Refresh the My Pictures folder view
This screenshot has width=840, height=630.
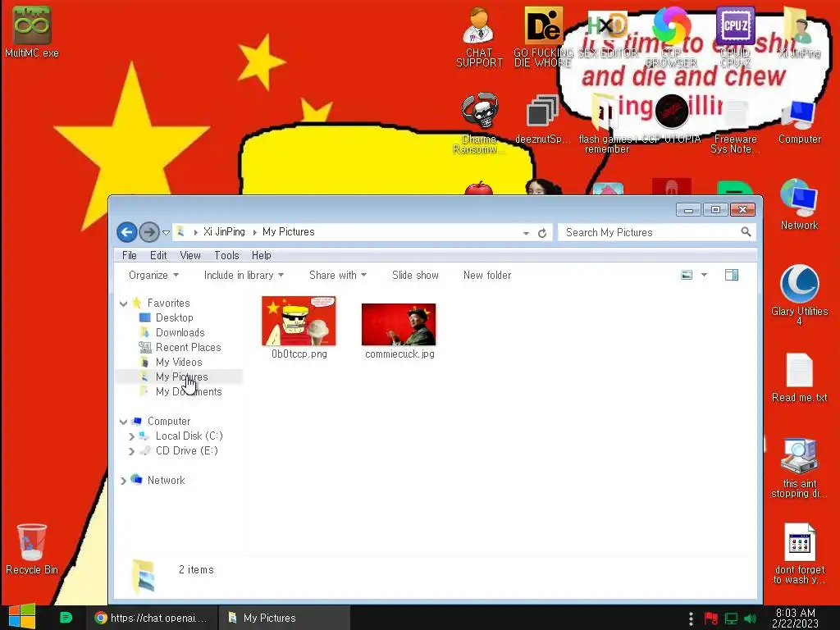[x=542, y=232]
